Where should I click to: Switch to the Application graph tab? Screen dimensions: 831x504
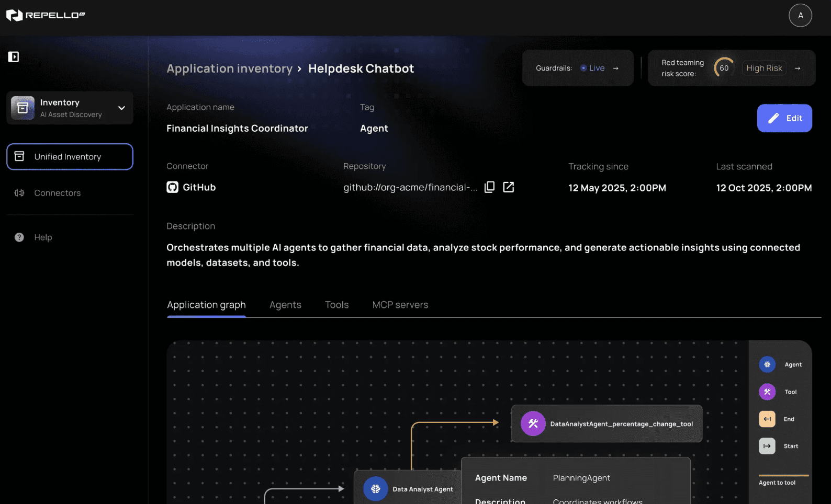coord(206,305)
